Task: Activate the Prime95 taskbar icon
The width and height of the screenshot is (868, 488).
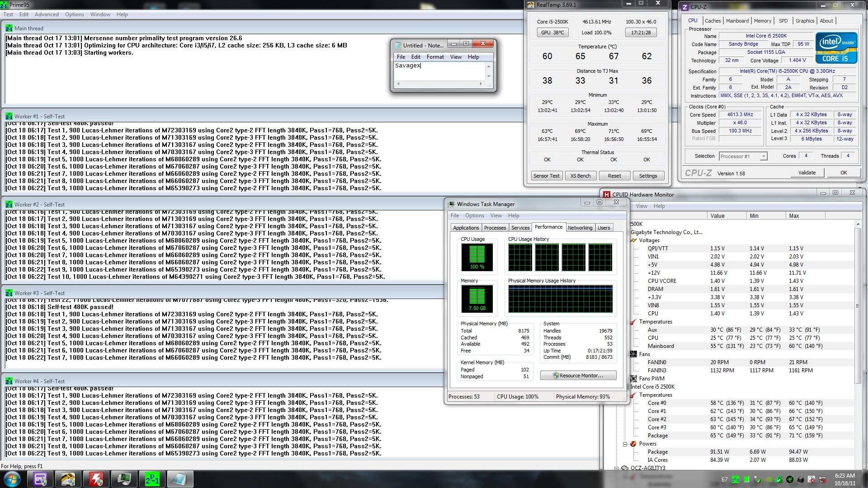Action: [x=152, y=479]
